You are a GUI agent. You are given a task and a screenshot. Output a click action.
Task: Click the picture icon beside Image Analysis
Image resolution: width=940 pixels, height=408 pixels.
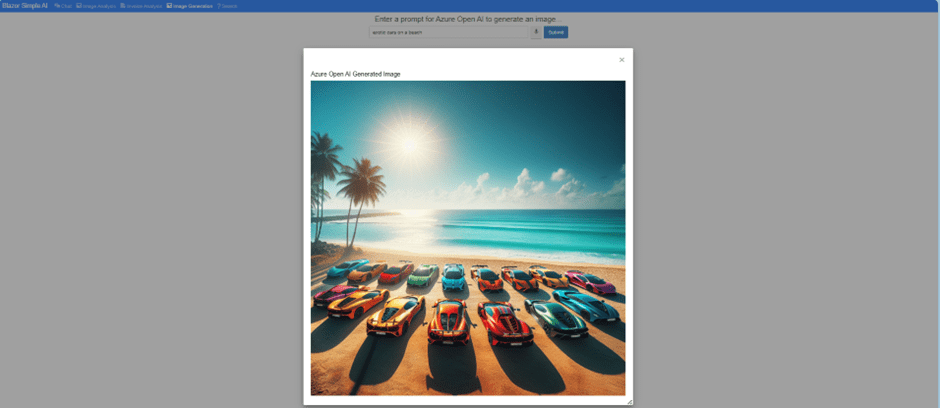[x=79, y=6]
